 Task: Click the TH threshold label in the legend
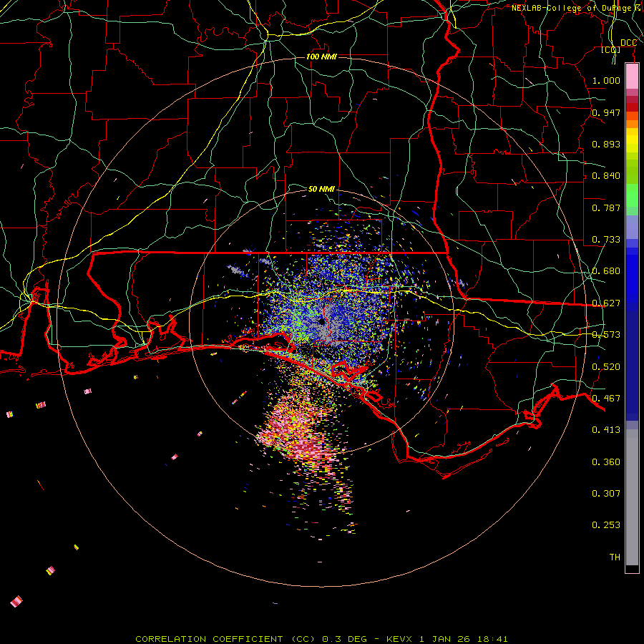(615, 557)
